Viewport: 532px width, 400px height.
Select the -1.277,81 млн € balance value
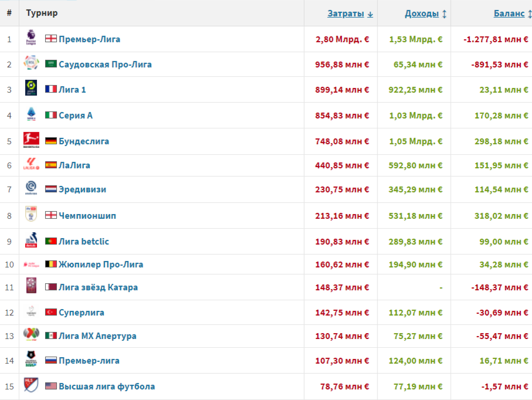pos(496,39)
